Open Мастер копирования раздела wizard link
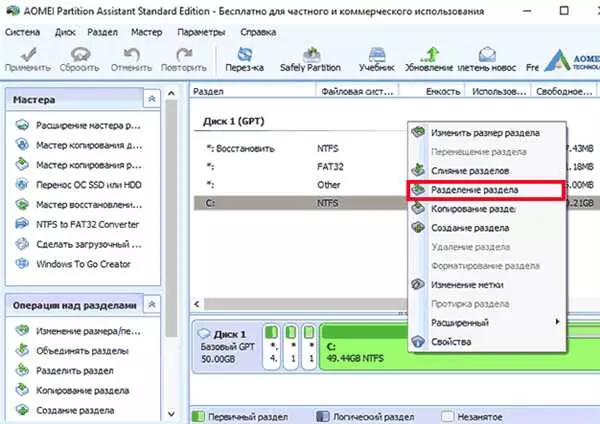Viewport: 600px width, 424px height. (89, 165)
